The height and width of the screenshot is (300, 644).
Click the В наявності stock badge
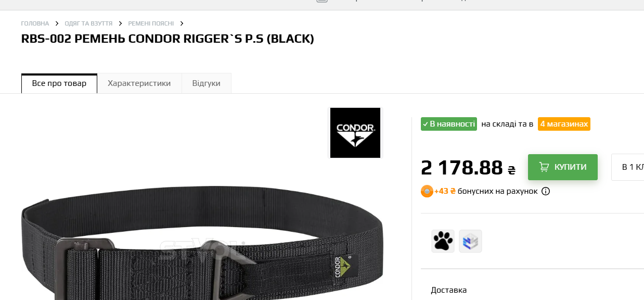click(x=449, y=124)
